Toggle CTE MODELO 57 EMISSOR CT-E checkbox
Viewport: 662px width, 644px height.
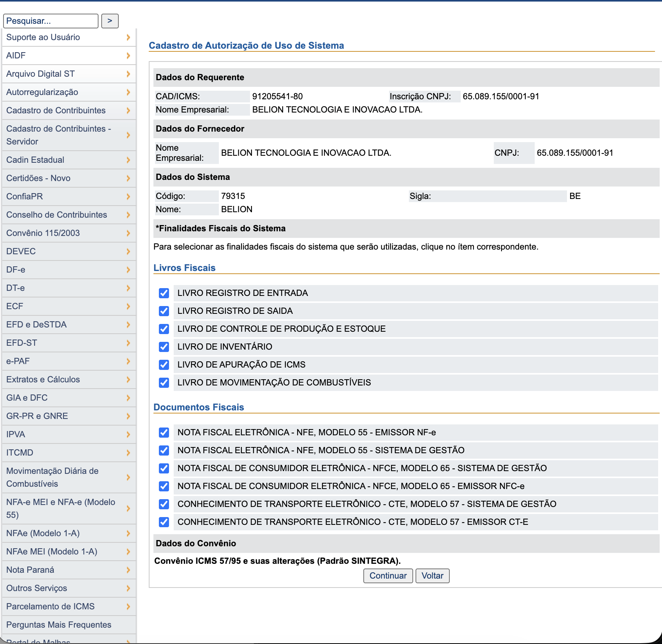[x=164, y=522]
